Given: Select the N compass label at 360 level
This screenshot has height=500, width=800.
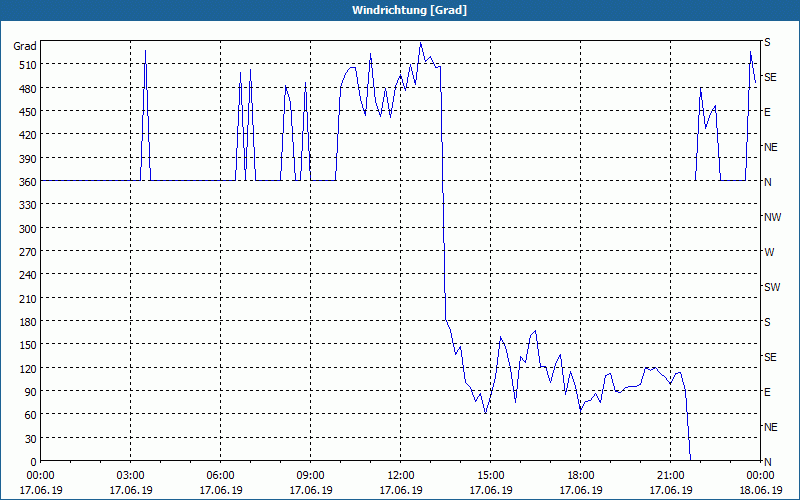Looking at the screenshot, I should (768, 182).
